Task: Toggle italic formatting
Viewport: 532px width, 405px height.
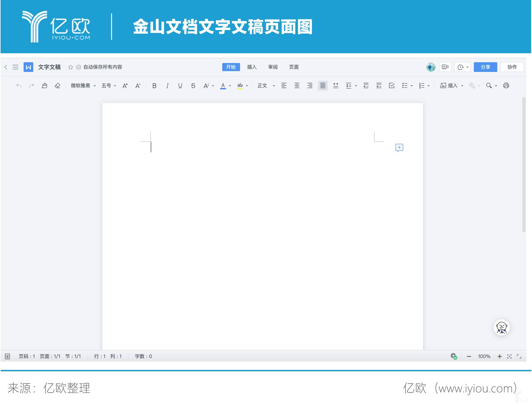Action: pyautogui.click(x=167, y=86)
